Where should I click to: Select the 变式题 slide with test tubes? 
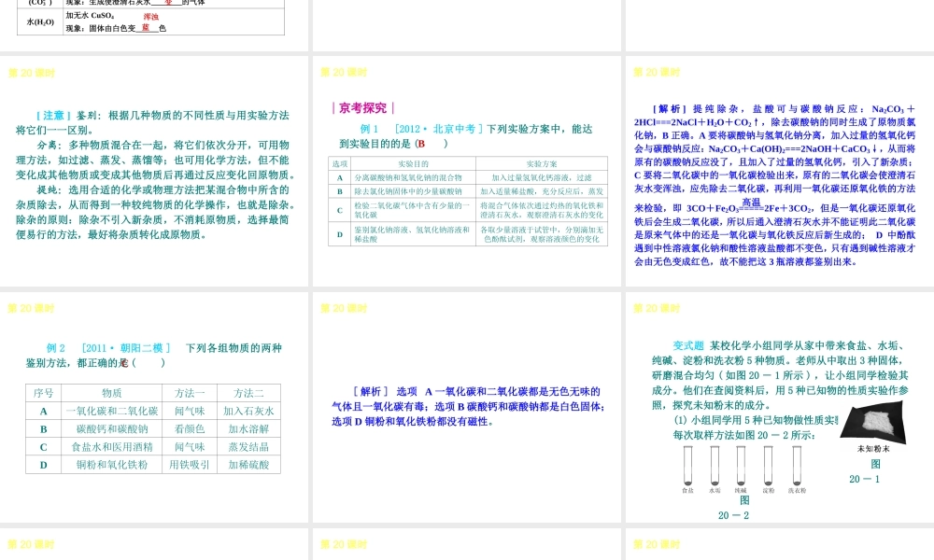tap(780, 407)
